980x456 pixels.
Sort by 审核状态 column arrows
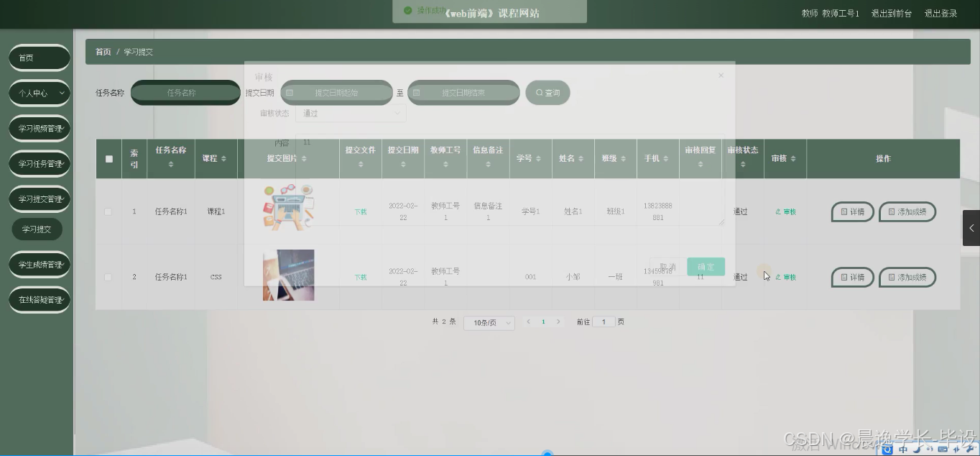(x=743, y=165)
